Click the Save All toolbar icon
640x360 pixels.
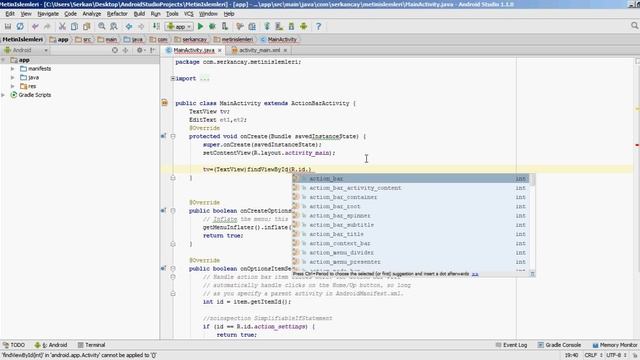click(x=8, y=27)
